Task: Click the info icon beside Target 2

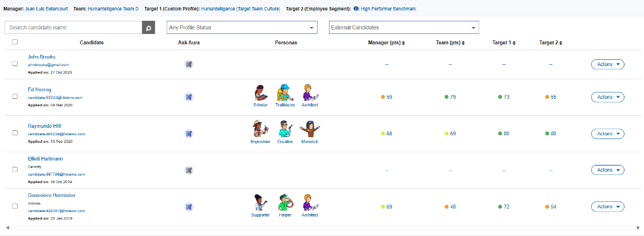Action: coord(356,8)
